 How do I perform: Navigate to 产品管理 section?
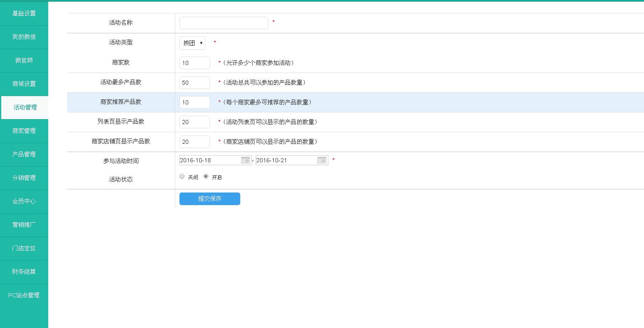tap(24, 154)
